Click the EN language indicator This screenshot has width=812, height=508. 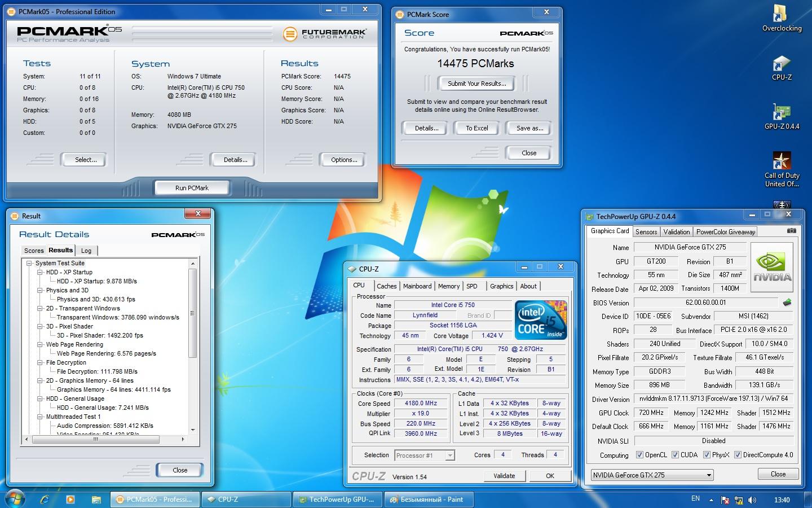(695, 499)
